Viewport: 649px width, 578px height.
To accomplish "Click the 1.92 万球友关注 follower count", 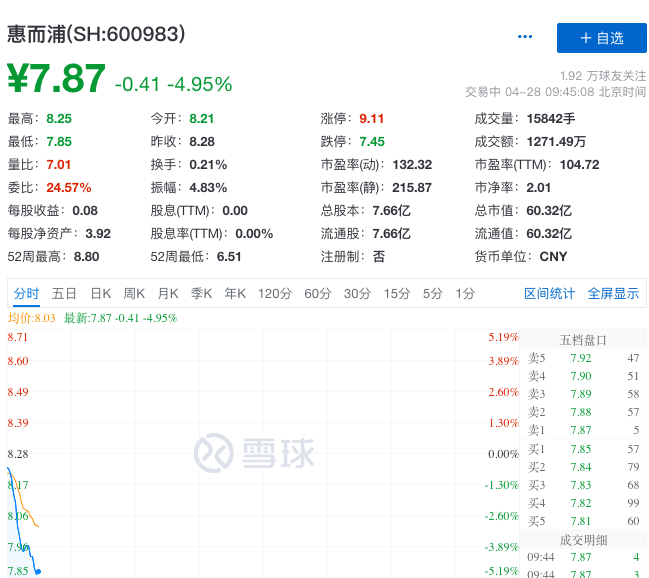I will pyautogui.click(x=603, y=76).
